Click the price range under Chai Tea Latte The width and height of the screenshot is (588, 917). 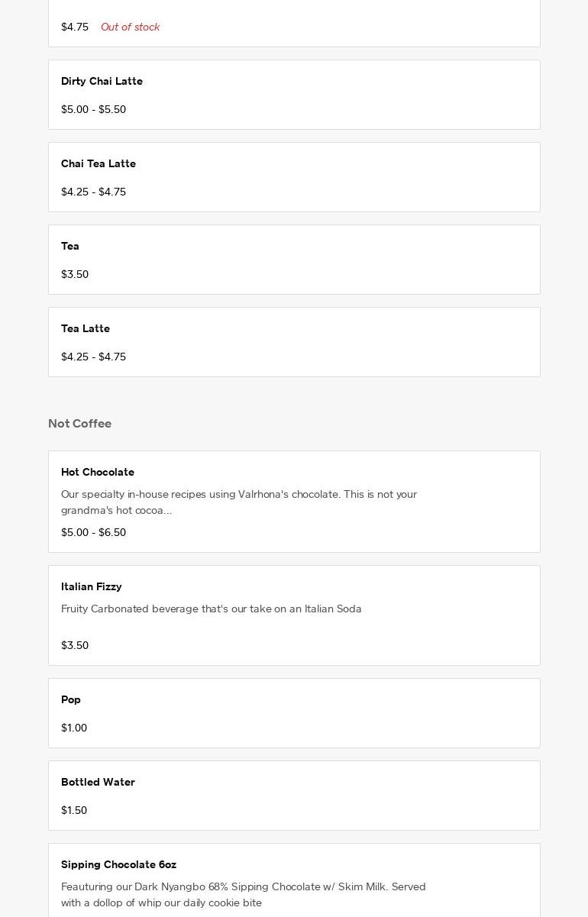[93, 192]
